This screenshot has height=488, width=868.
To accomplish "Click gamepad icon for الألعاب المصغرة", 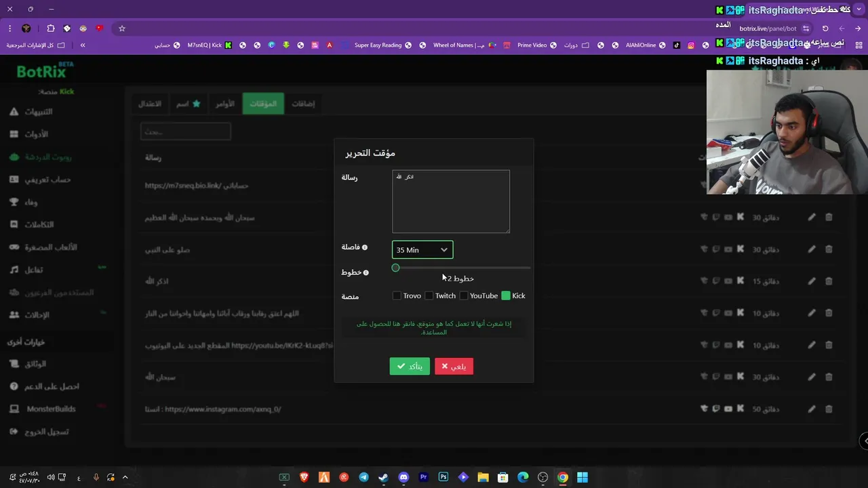I will click(14, 247).
